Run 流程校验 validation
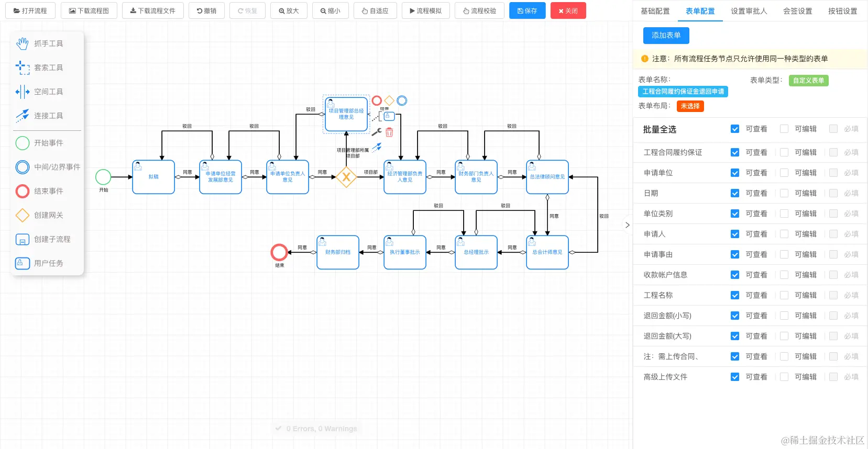Viewport: 868px width, 449px height. coord(479,10)
